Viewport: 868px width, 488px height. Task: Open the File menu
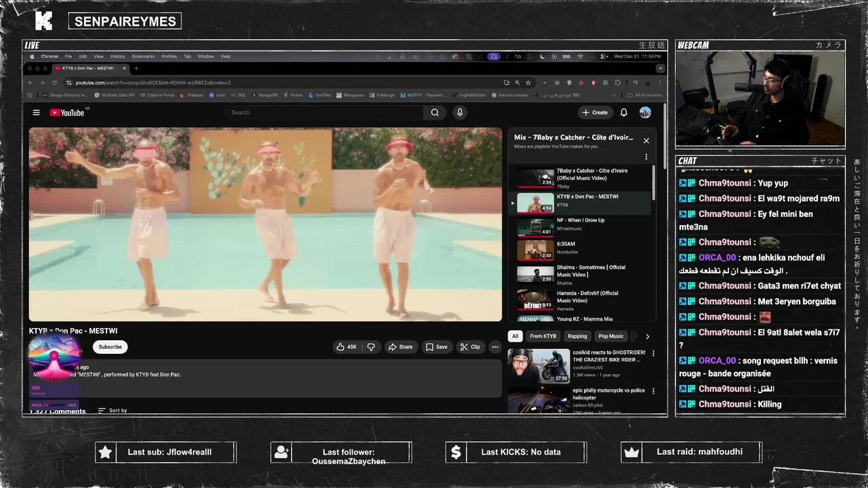point(68,56)
